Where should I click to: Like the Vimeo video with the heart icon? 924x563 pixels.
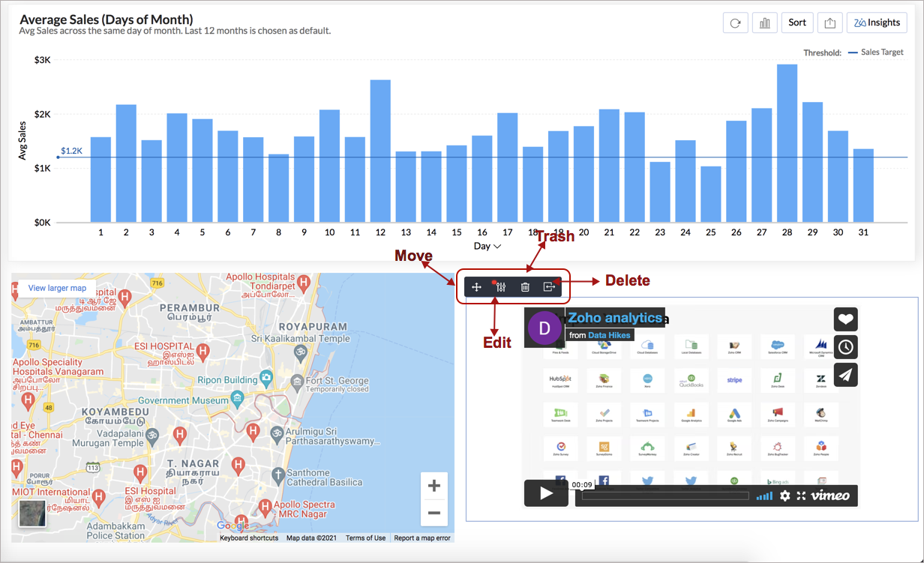point(846,319)
